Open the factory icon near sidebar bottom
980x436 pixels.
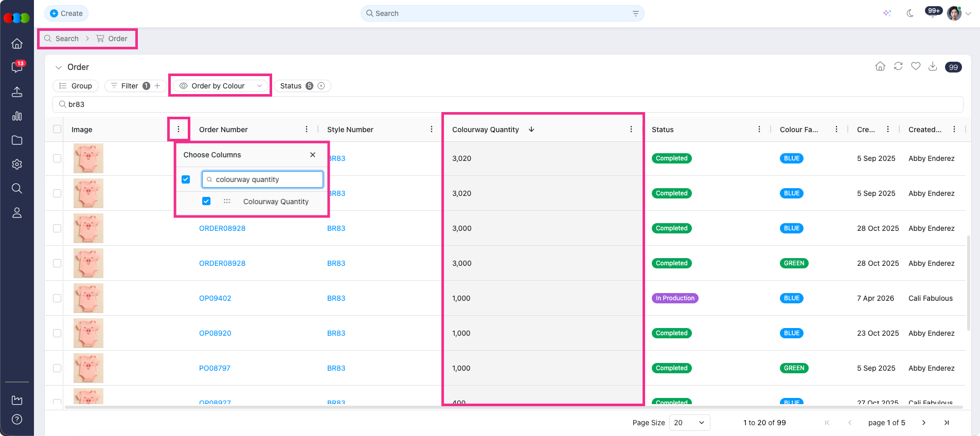pos(17,400)
